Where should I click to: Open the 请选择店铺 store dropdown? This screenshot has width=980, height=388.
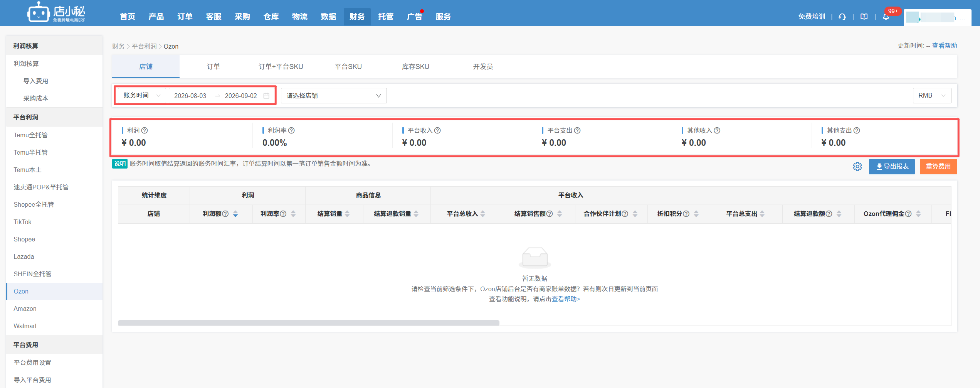[x=334, y=96]
